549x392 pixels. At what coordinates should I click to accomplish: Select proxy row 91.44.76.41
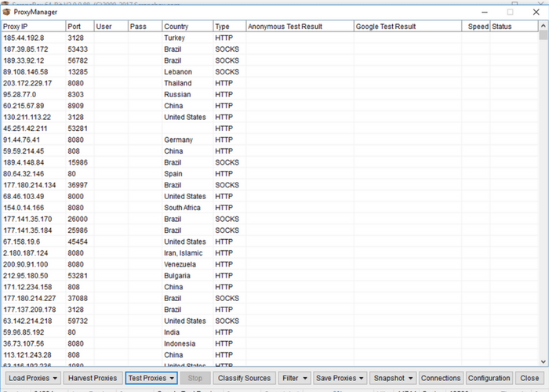270,140
